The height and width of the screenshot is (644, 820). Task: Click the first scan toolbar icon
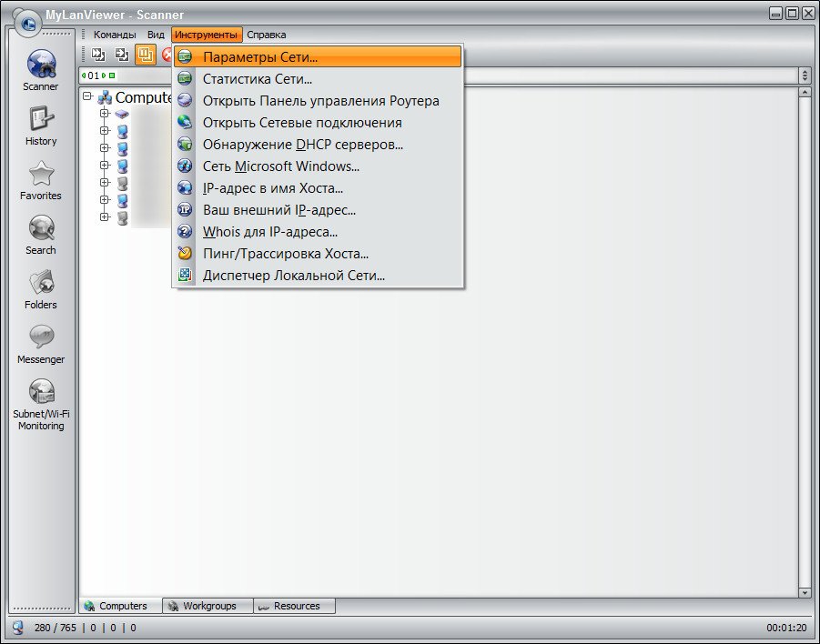98,55
